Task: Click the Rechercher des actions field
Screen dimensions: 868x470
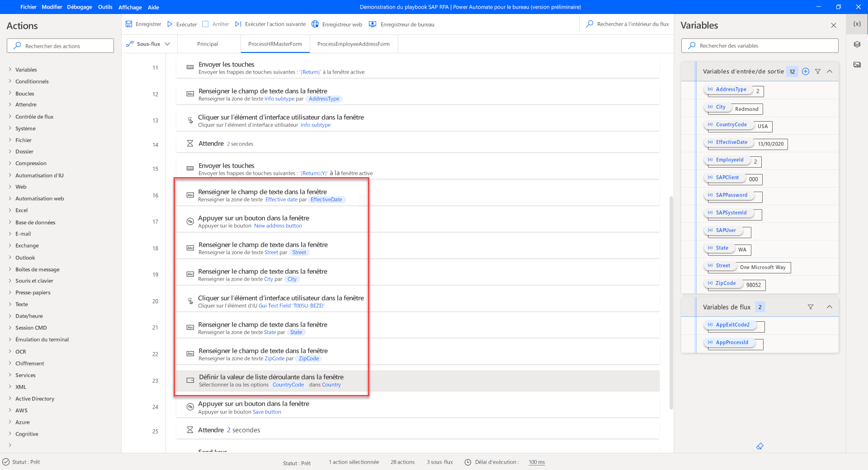Action: point(60,46)
